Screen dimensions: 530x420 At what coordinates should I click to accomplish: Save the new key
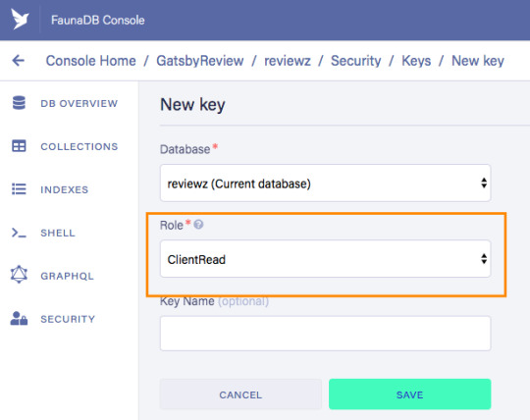[x=409, y=394]
